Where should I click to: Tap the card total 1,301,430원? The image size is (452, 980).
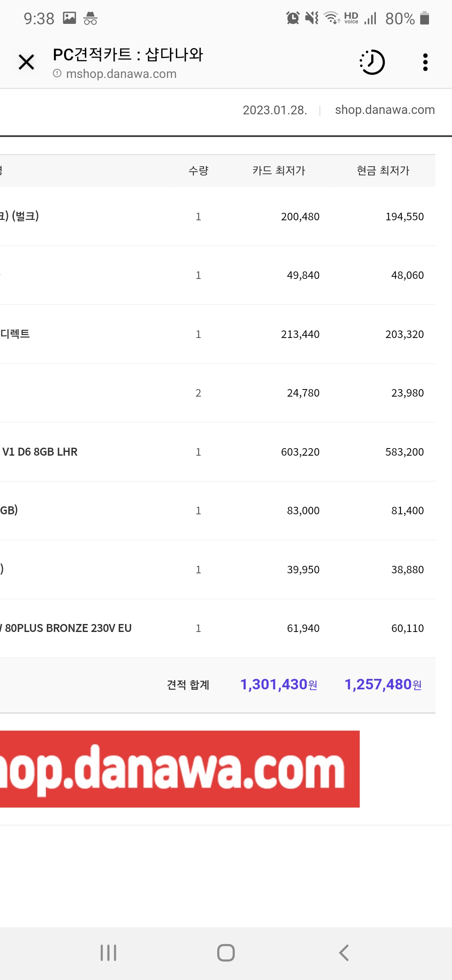279,684
